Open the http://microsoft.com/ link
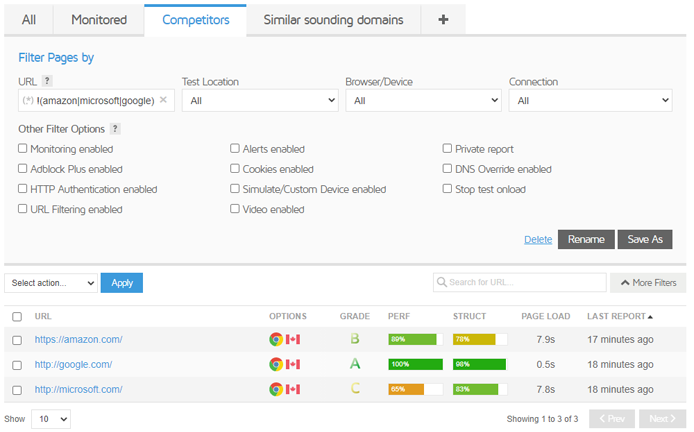Viewport: 694px width, 432px height. point(78,389)
